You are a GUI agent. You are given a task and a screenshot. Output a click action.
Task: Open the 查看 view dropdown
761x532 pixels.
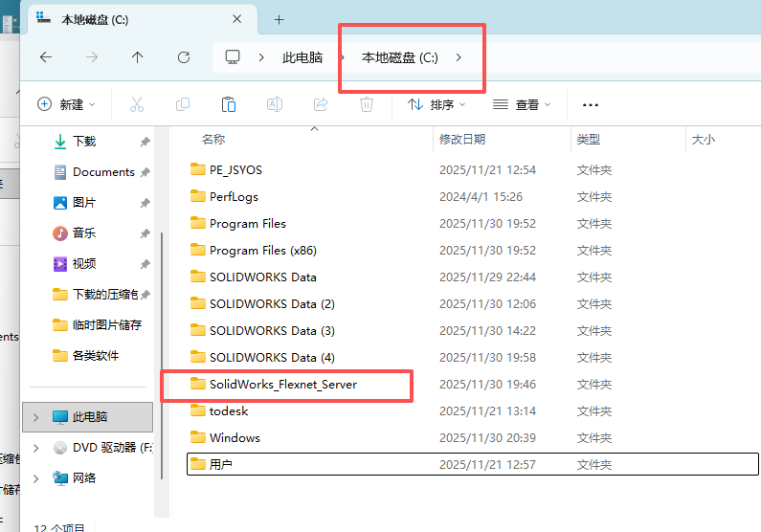coord(522,104)
